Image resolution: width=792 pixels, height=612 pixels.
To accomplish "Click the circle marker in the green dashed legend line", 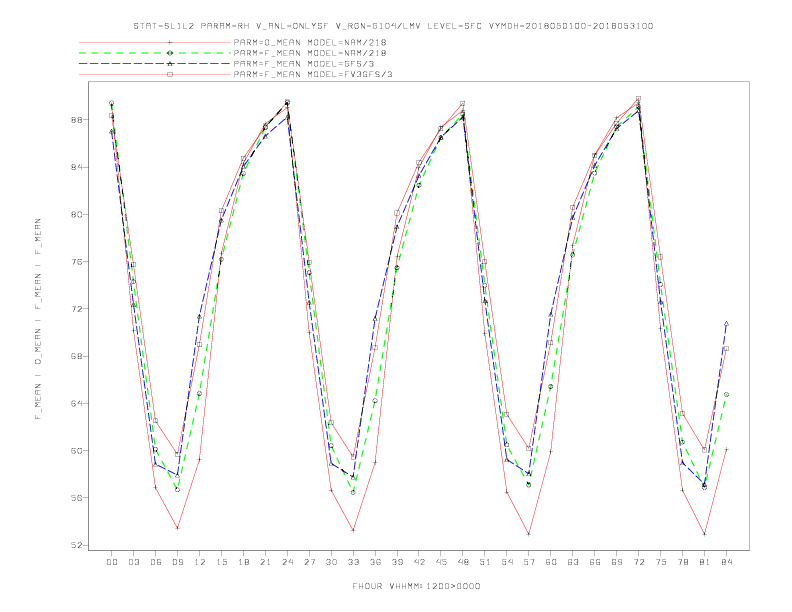I will [x=170, y=53].
